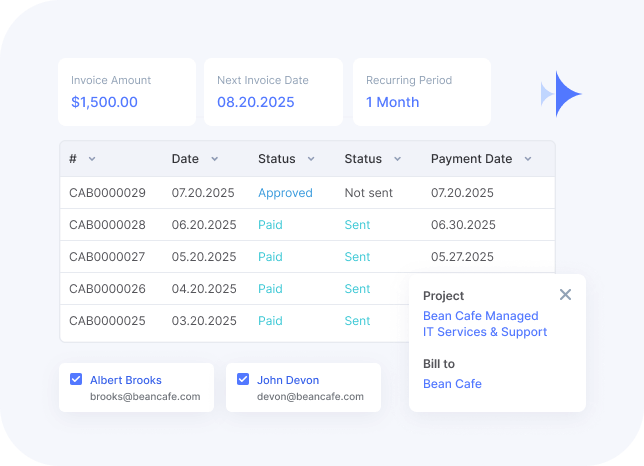Click John Devon contact name
This screenshot has width=644, height=466.
(x=288, y=380)
